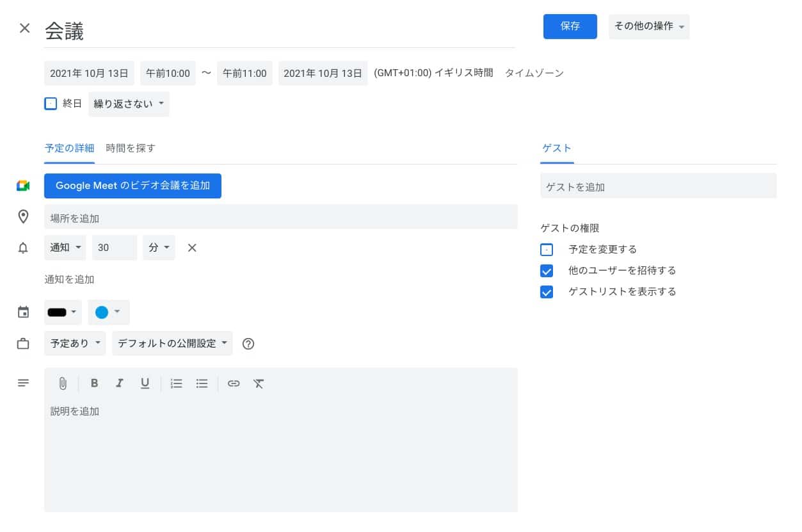Viewport: 802px width, 532px height.
Task: Toggle bold formatting in description toolbar
Action: click(x=94, y=383)
